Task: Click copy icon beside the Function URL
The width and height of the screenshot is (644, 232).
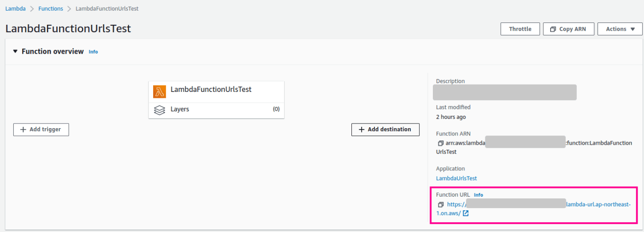Action: [441, 204]
